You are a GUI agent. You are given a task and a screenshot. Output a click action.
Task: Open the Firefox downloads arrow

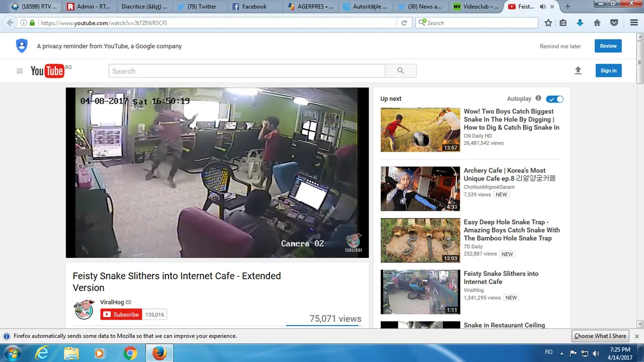pyautogui.click(x=580, y=23)
